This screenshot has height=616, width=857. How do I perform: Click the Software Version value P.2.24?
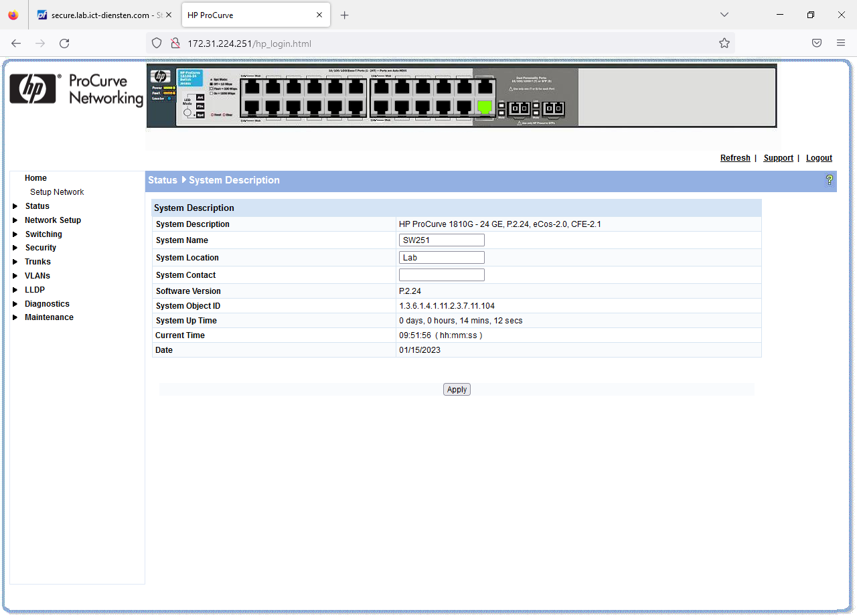click(410, 291)
